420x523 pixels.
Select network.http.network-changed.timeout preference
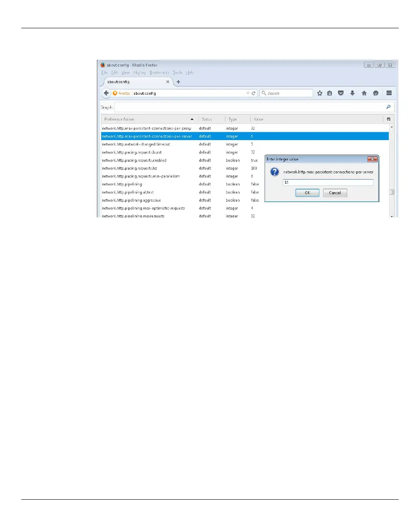pyautogui.click(x=136, y=144)
